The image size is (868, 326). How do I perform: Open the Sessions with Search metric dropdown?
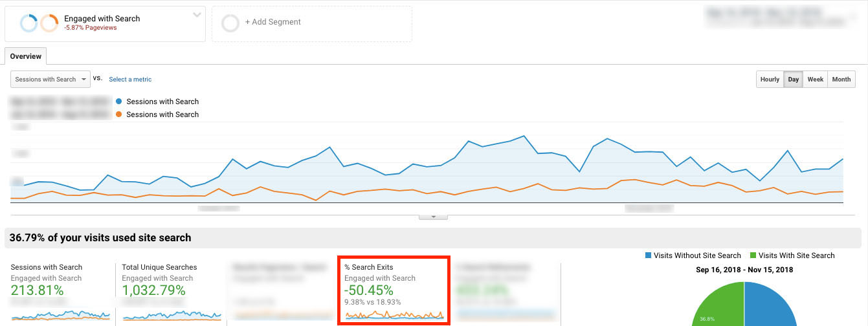click(50, 80)
